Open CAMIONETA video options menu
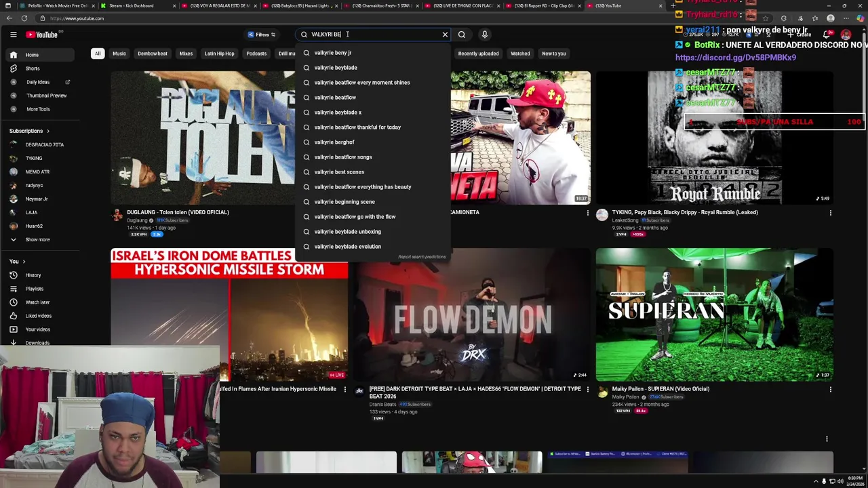The height and width of the screenshot is (488, 868). coord(587,213)
